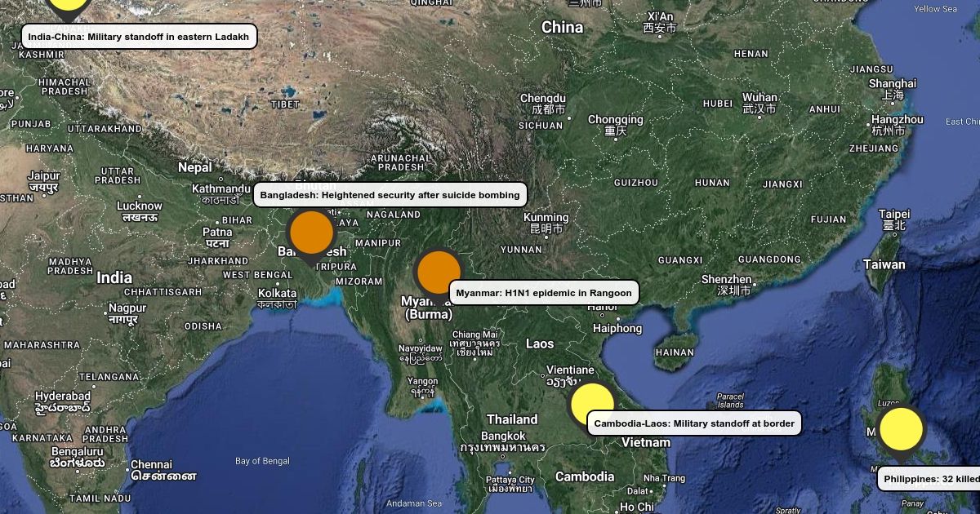Click the Kathmandu city label on the map
The image size is (980, 514).
click(x=216, y=189)
